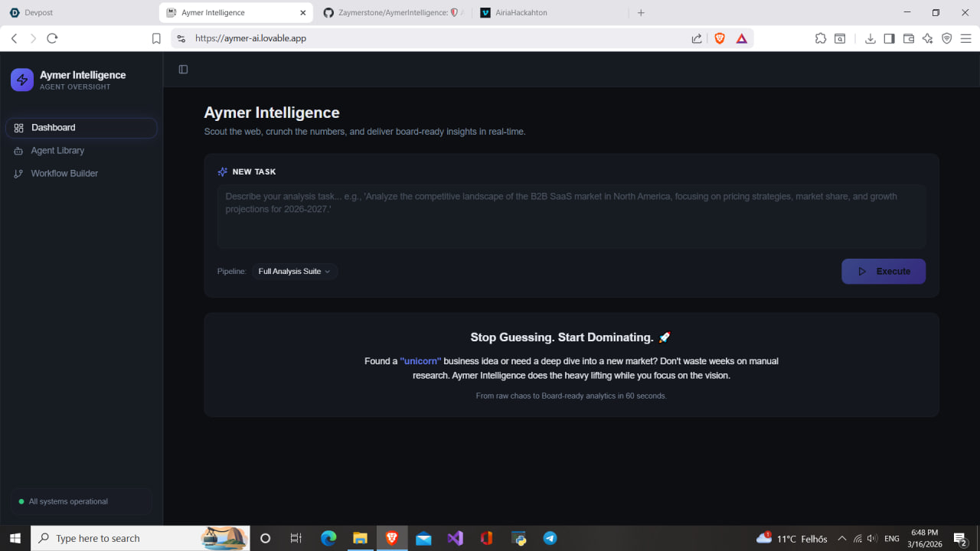
Task: Bookmark this page
Action: pos(156,38)
